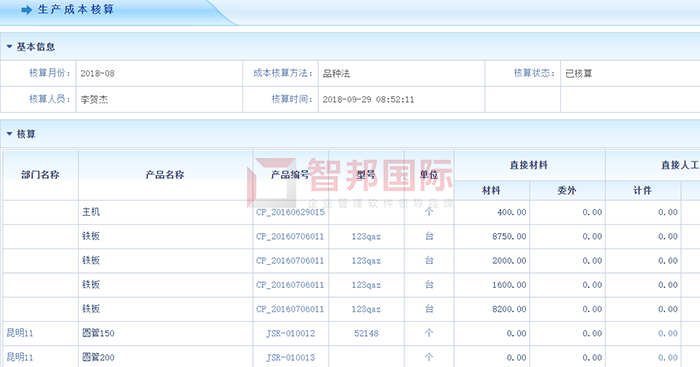The width and height of the screenshot is (700, 367).
Task: Select model 52148 link
Action: pos(366,334)
